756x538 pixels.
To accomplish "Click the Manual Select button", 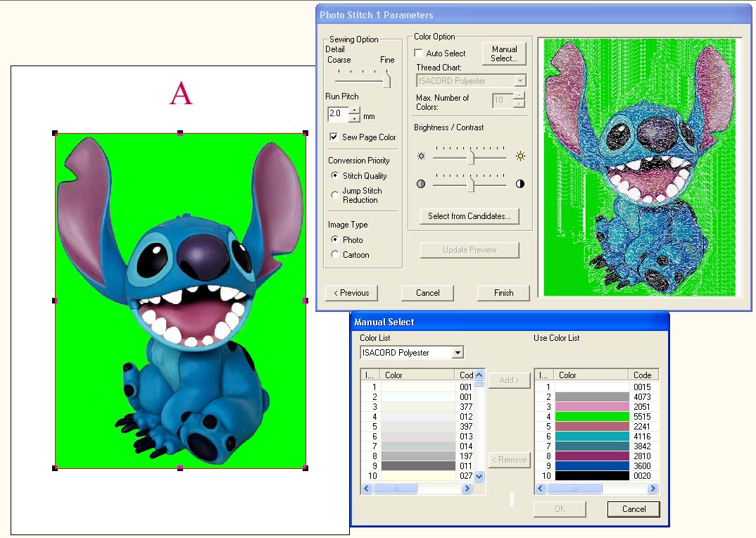I will (504, 54).
